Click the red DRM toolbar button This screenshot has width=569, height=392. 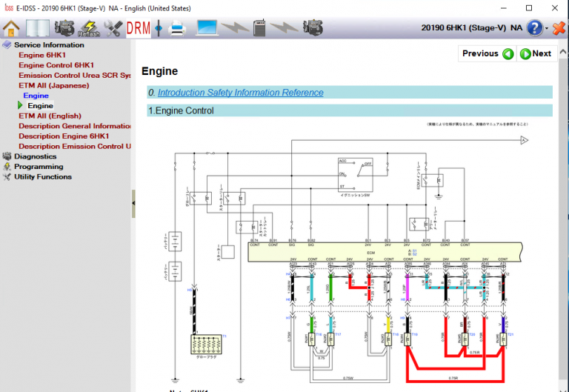(138, 29)
